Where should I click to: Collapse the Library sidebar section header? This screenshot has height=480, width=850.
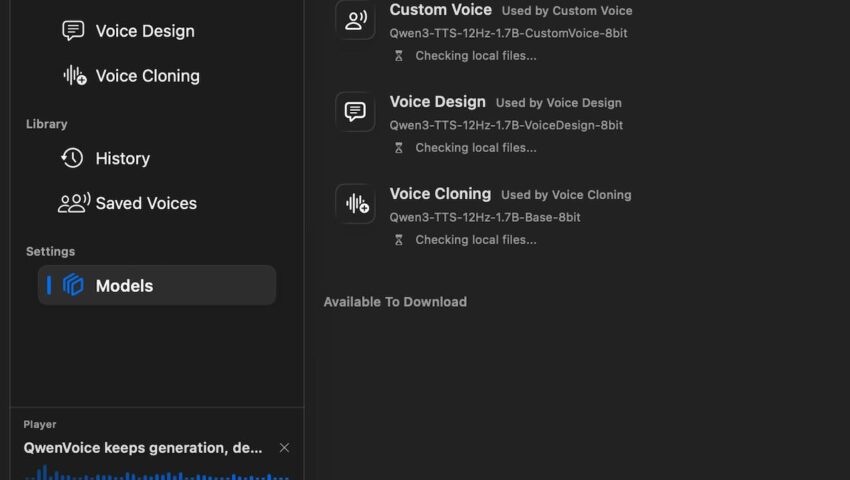point(47,124)
